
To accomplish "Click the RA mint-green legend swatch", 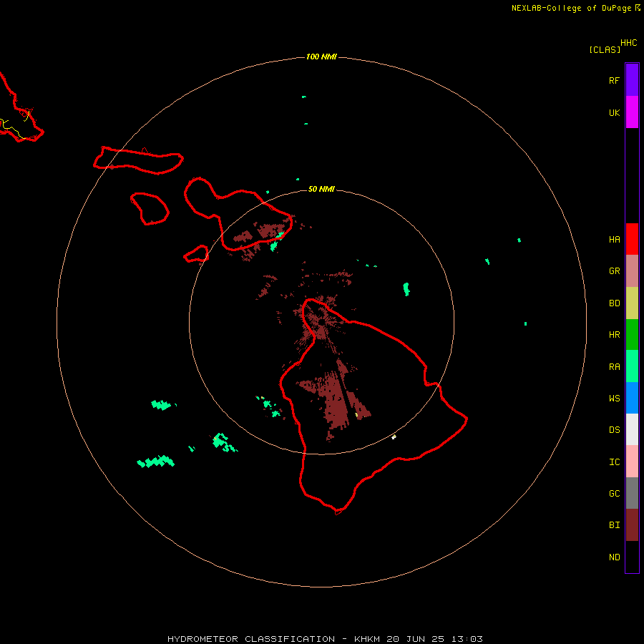I will 632,366.
